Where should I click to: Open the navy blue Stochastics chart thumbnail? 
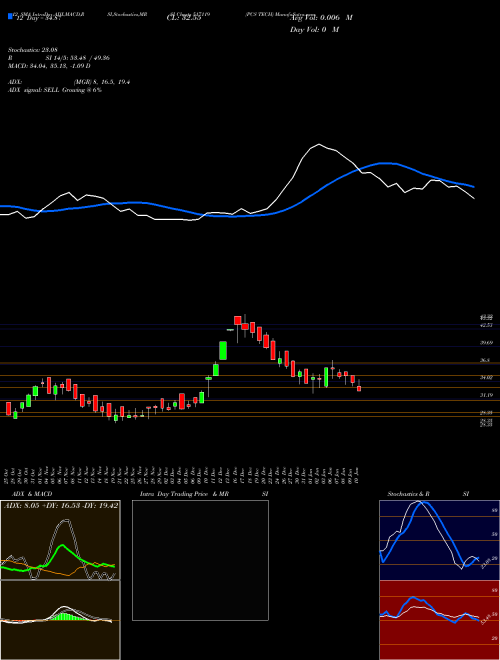[439, 540]
